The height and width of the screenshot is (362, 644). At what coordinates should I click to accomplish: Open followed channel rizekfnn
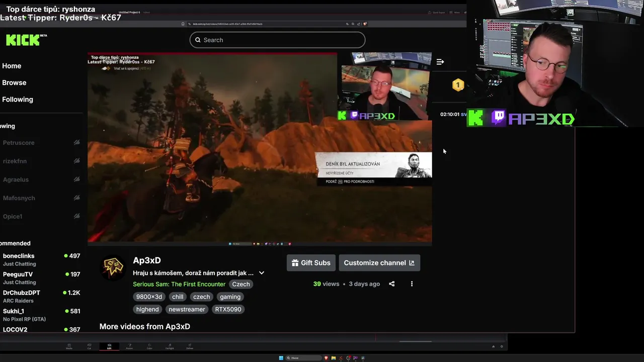click(x=15, y=161)
